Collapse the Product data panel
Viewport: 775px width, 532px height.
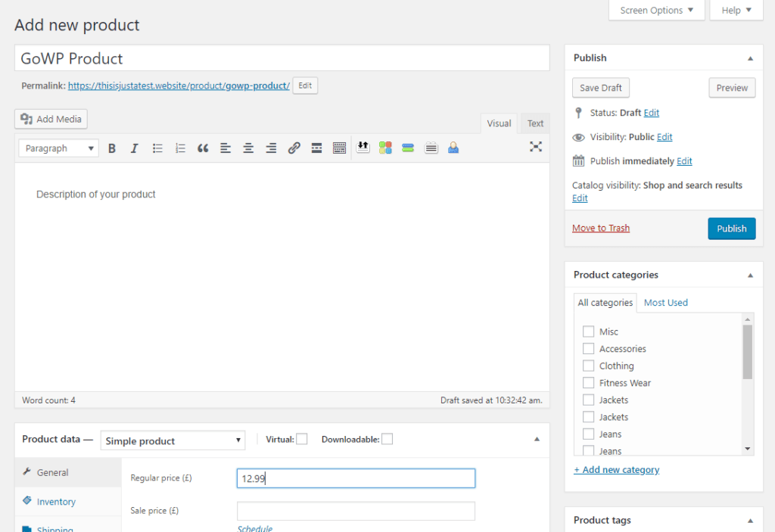pos(537,439)
